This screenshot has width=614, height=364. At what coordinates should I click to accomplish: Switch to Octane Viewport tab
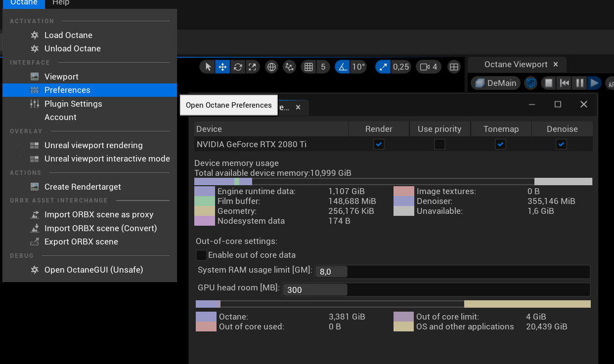[516, 64]
